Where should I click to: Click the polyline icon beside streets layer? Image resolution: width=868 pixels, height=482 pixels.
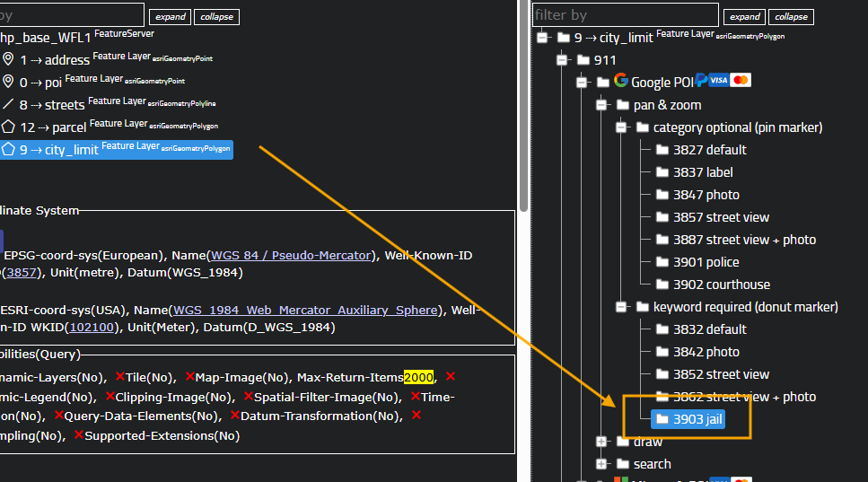[8, 104]
